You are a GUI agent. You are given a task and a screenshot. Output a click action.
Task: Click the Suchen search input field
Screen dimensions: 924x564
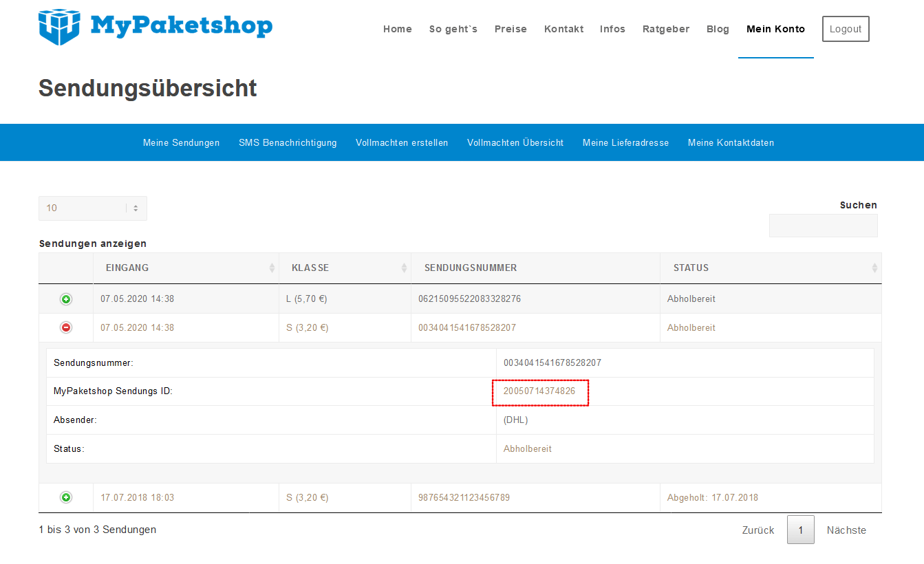[823, 226]
